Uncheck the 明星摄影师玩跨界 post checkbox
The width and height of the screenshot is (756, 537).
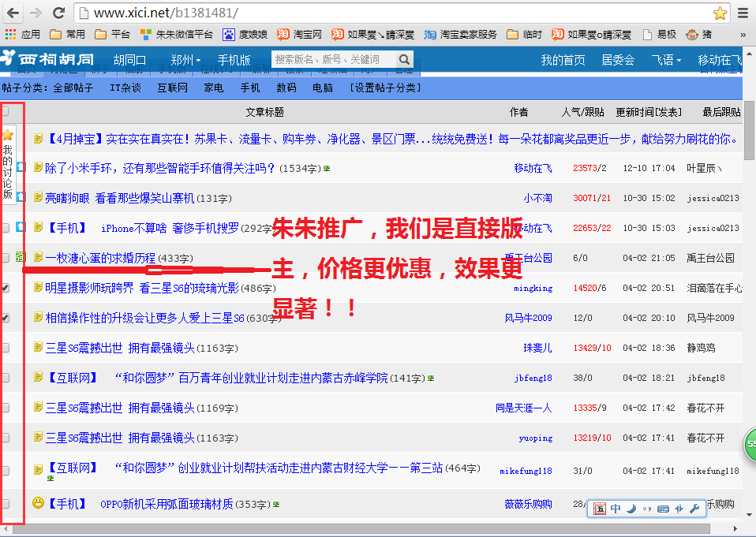point(5,288)
